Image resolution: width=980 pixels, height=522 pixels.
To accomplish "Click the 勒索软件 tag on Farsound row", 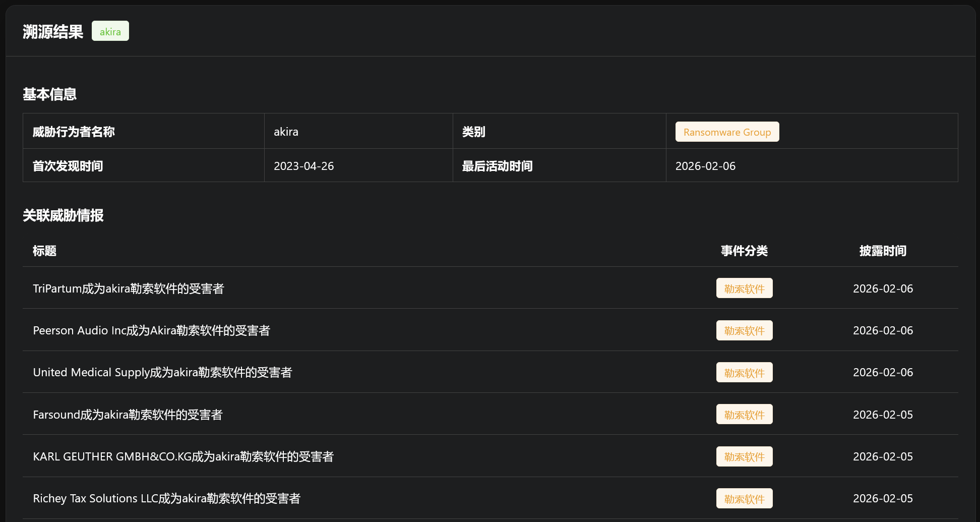I will 744,414.
